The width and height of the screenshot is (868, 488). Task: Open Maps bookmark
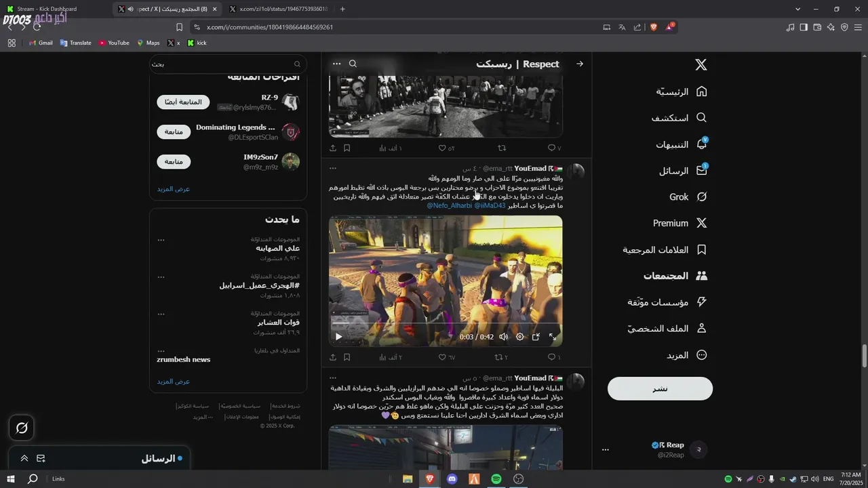click(x=149, y=43)
